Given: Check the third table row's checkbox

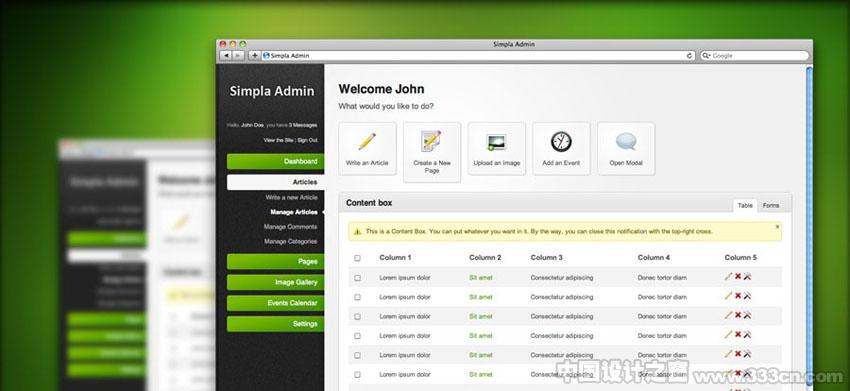Looking at the screenshot, I should coord(357,317).
